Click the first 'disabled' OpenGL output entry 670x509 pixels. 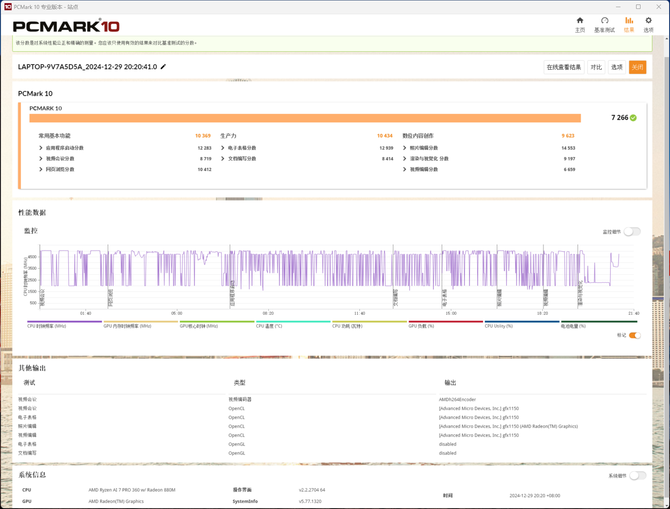447,444
